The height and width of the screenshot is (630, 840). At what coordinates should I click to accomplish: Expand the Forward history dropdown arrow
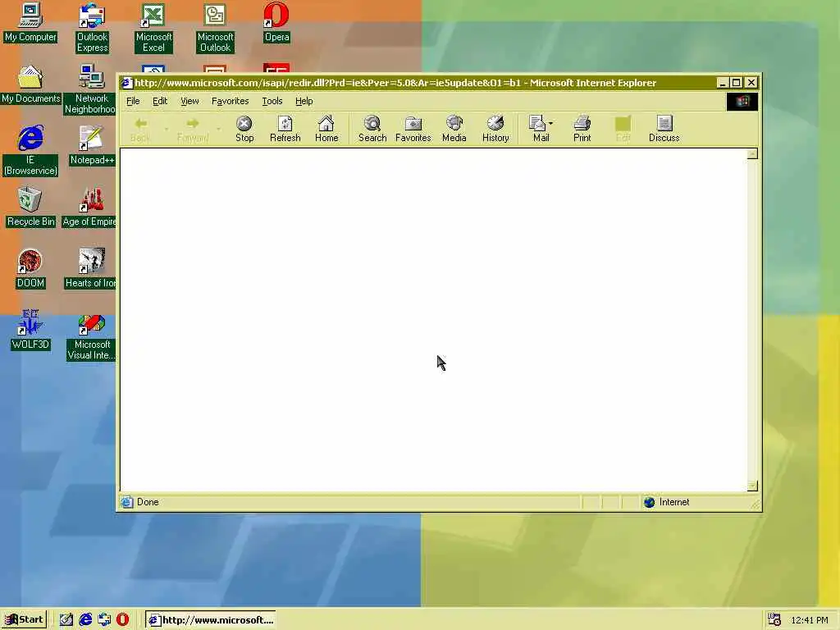coord(218,129)
